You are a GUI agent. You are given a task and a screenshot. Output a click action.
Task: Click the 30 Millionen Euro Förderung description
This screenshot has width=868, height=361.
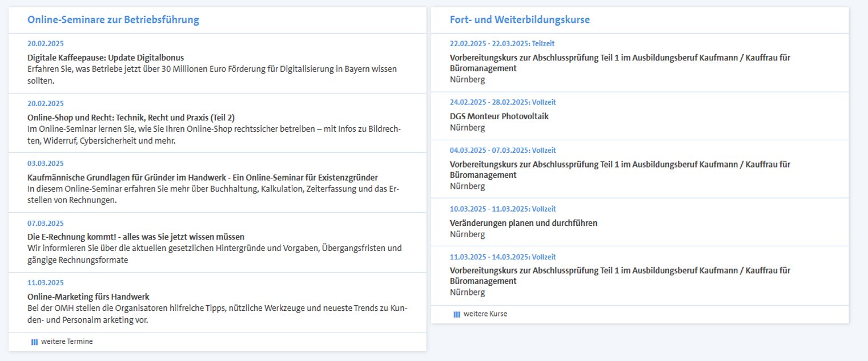tap(212, 75)
